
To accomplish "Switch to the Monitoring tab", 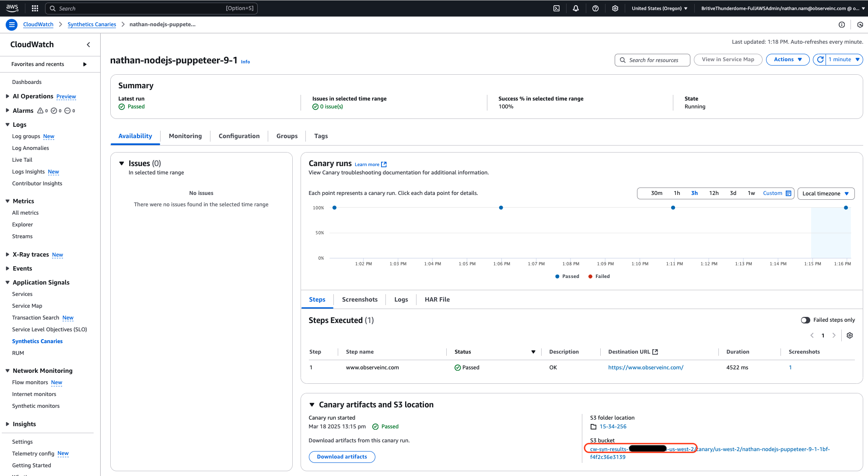I will pos(185,136).
